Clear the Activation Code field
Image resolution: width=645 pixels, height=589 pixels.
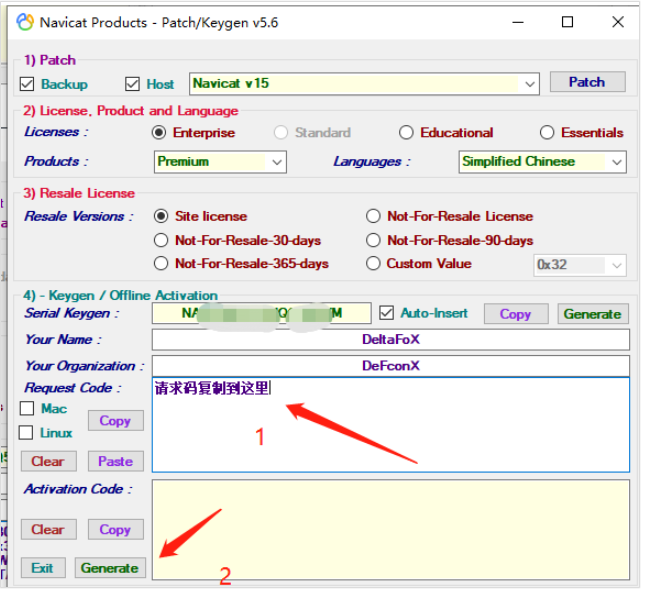click(49, 529)
